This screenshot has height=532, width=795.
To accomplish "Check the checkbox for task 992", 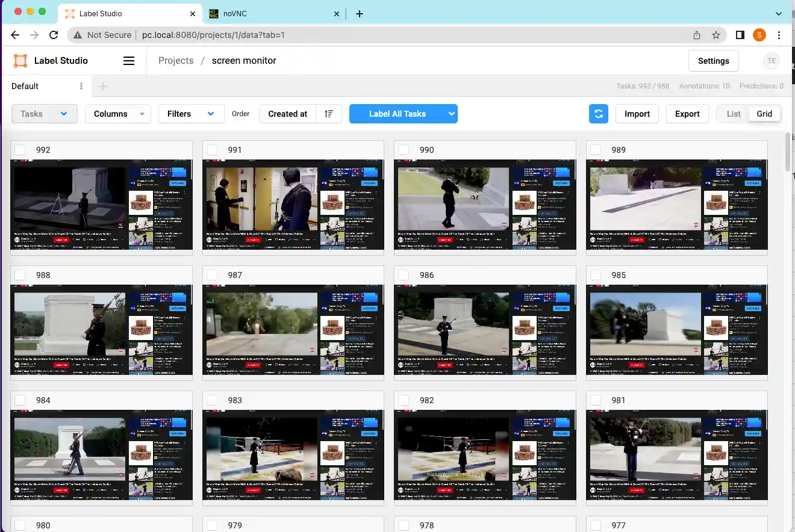I will [20, 150].
